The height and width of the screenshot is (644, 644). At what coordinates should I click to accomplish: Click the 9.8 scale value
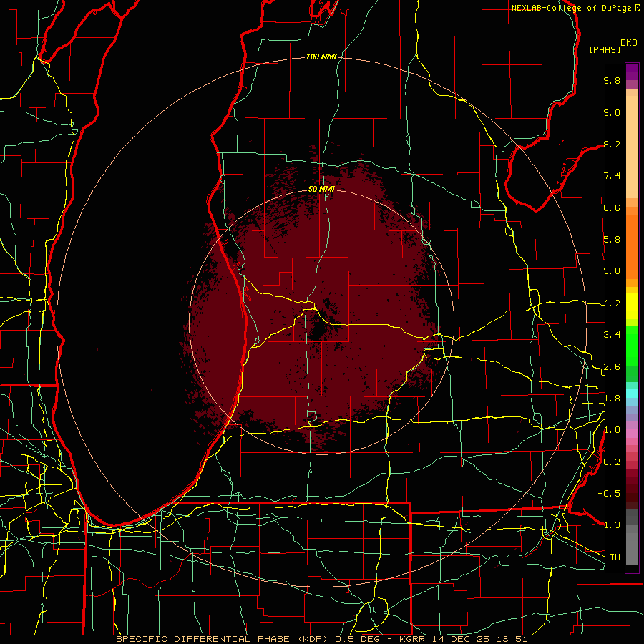click(612, 80)
